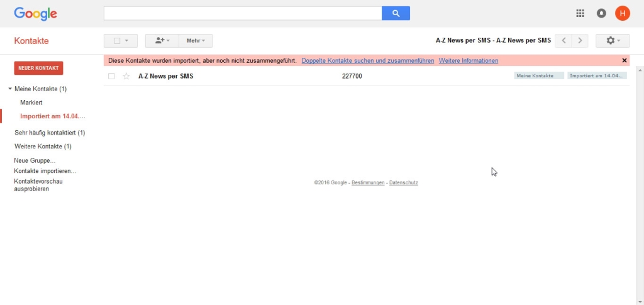Expand the Mehr dropdown menu
This screenshot has height=305, width=644.
[x=196, y=41]
